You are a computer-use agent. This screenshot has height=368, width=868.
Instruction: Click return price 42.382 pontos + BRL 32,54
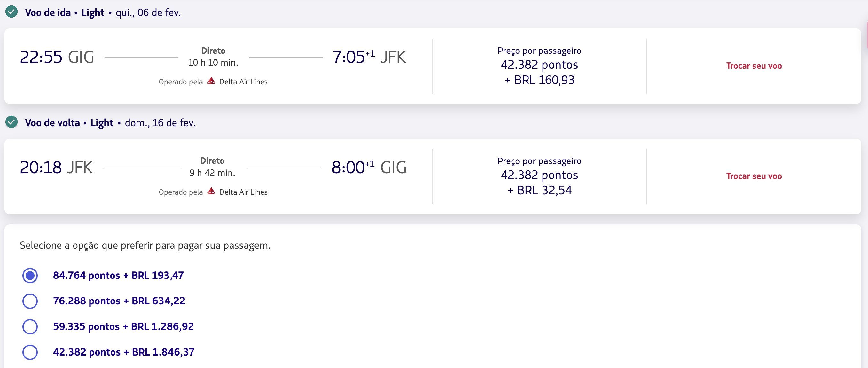539,182
